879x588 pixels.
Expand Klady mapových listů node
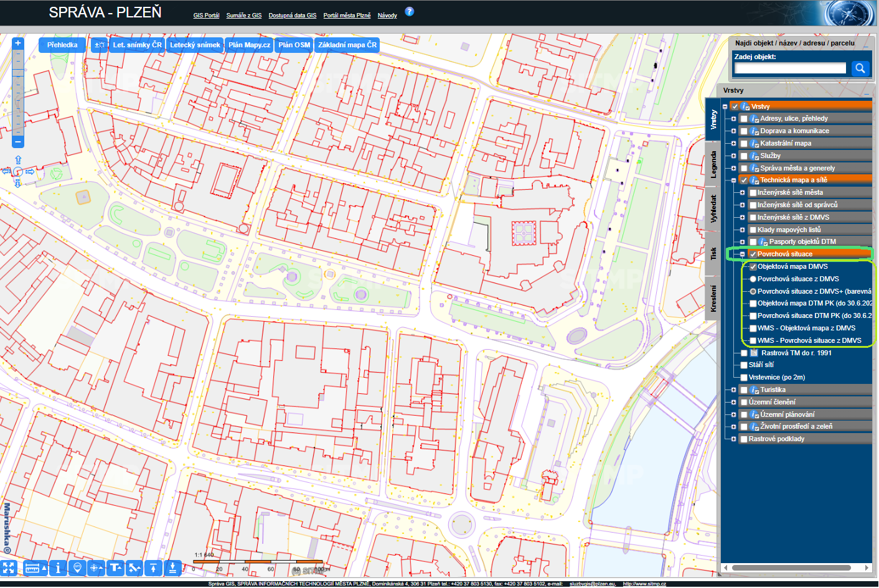[x=742, y=230]
